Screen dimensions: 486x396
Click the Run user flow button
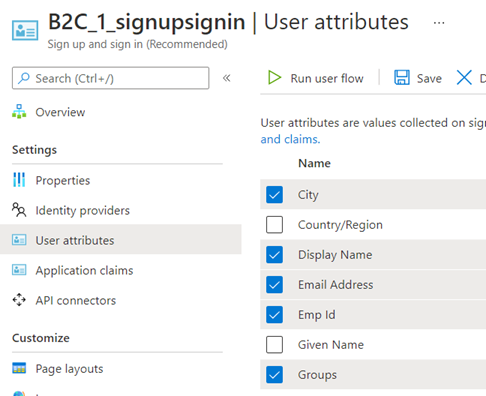(316, 78)
